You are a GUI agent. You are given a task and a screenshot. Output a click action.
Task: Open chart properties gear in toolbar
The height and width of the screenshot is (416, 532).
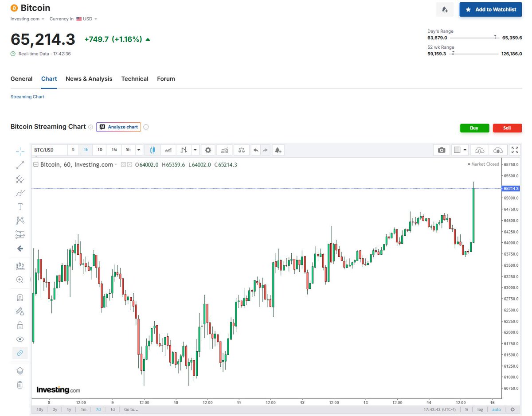tap(208, 150)
